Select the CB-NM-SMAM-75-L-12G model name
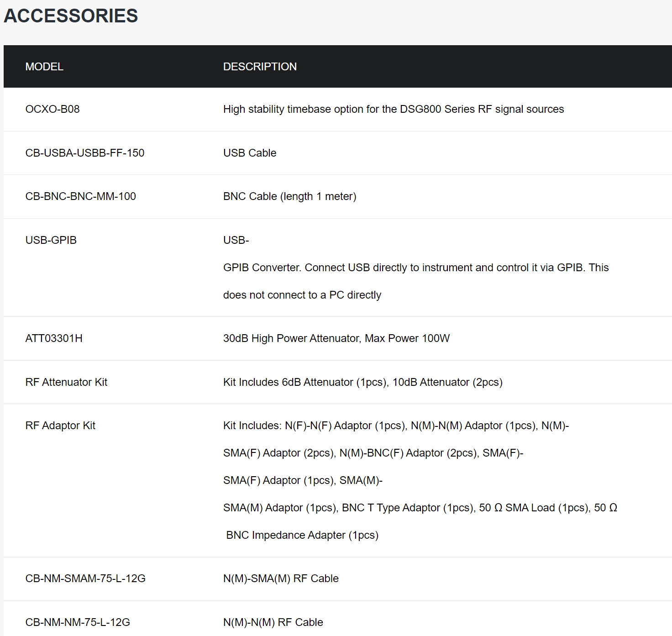Image resolution: width=672 pixels, height=636 pixels. [85, 578]
